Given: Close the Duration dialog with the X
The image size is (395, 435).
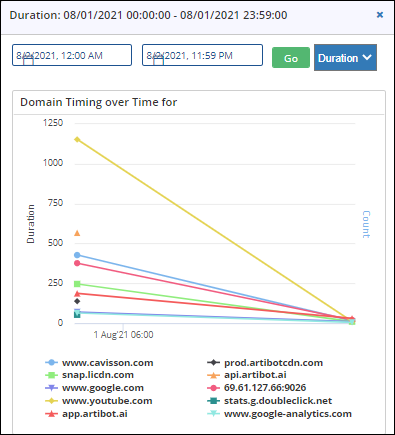Looking at the screenshot, I should (380, 15).
